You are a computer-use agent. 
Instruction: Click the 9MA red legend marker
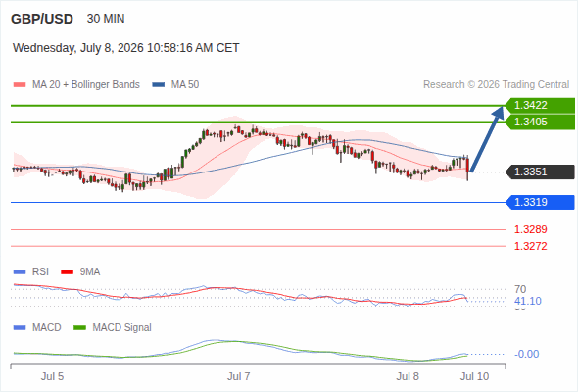point(67,272)
